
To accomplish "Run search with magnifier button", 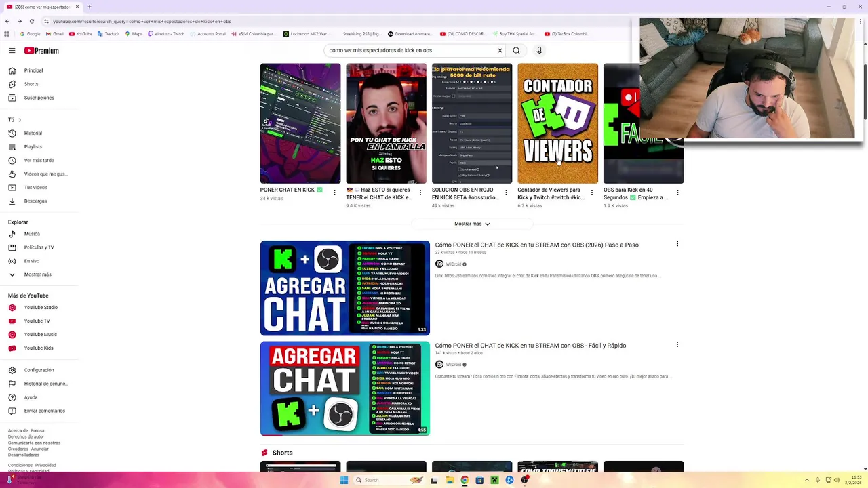I will (x=516, y=50).
